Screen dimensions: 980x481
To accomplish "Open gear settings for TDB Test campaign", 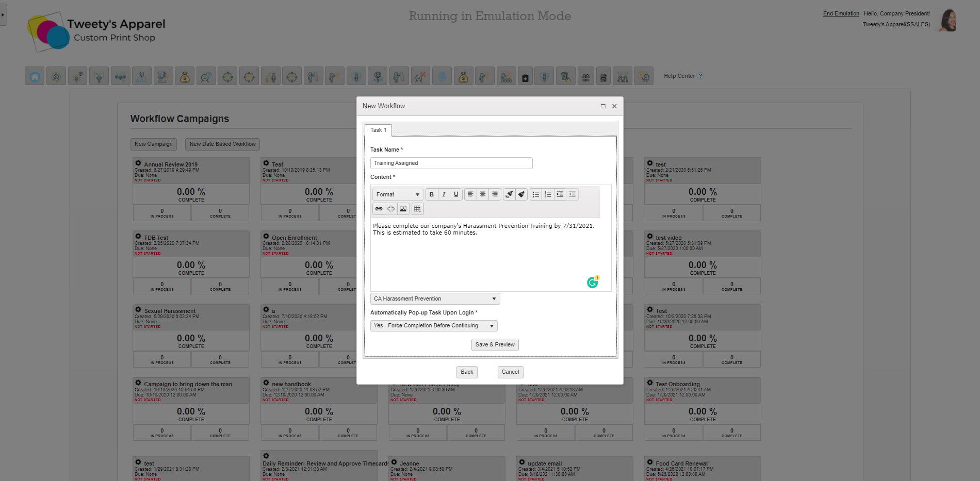I will (138, 237).
